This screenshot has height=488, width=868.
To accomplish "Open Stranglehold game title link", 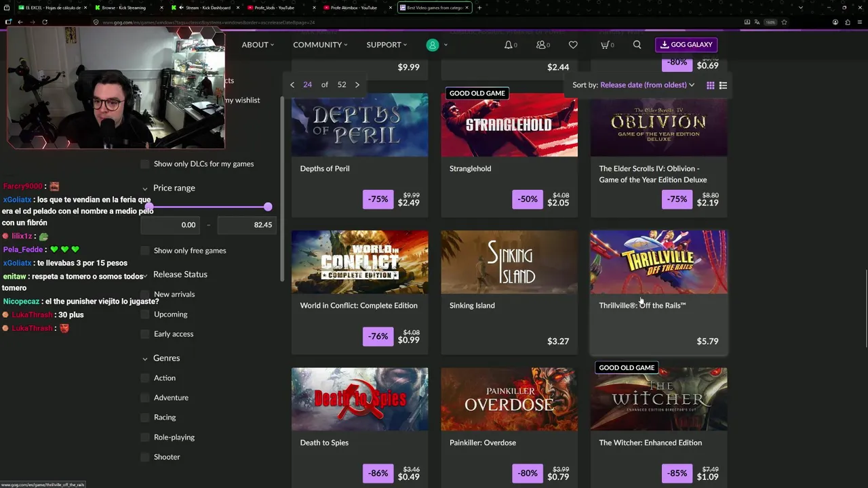I will [x=470, y=169].
